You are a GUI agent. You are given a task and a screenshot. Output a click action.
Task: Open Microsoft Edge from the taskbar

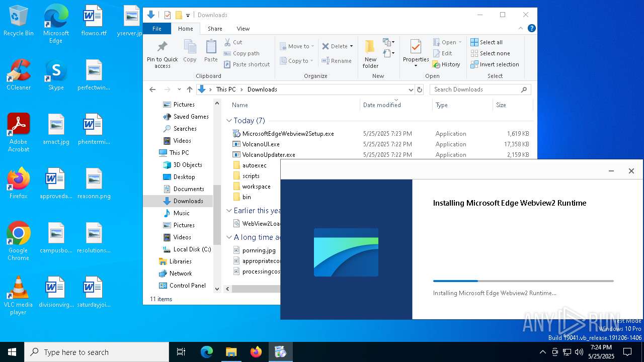click(x=207, y=352)
